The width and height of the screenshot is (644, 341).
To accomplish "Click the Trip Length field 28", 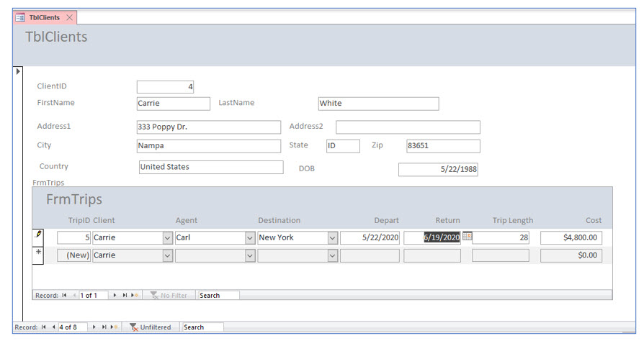I will [x=500, y=237].
